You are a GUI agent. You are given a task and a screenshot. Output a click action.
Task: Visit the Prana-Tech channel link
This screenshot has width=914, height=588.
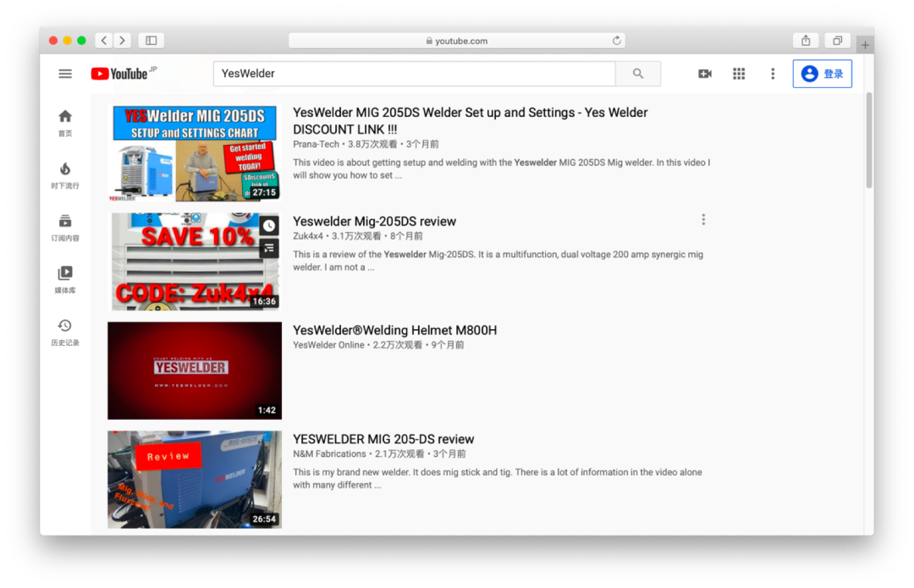(316, 144)
